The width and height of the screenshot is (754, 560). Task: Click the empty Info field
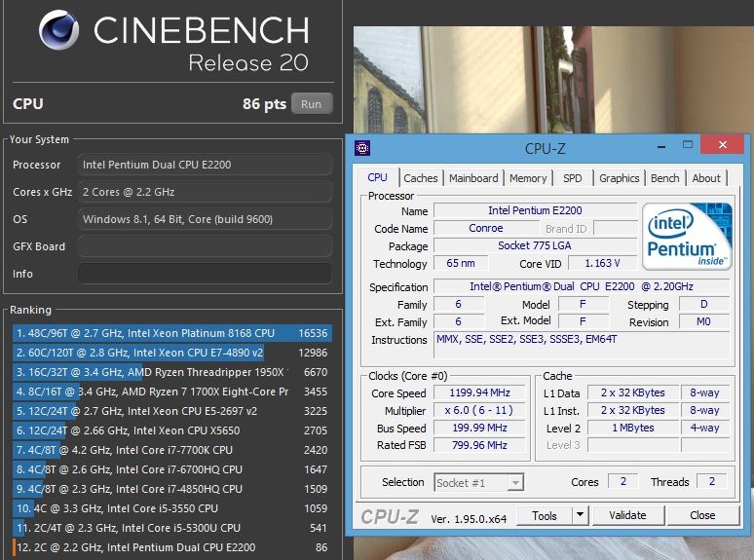205,274
